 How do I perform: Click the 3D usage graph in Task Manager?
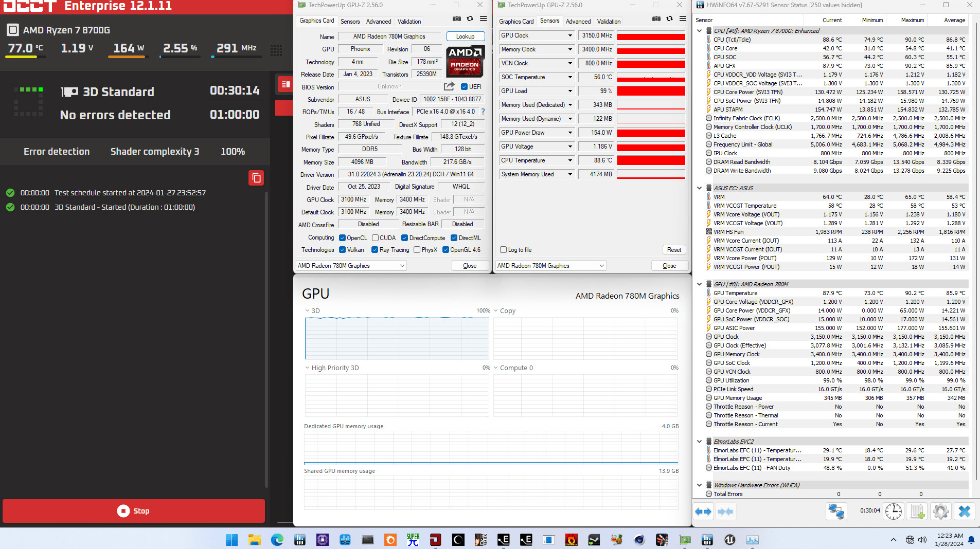pyautogui.click(x=397, y=338)
